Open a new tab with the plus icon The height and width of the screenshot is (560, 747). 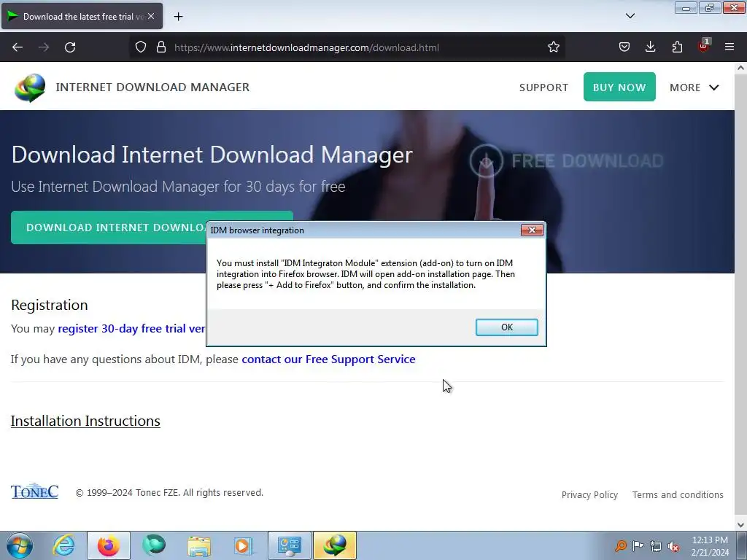[178, 17]
